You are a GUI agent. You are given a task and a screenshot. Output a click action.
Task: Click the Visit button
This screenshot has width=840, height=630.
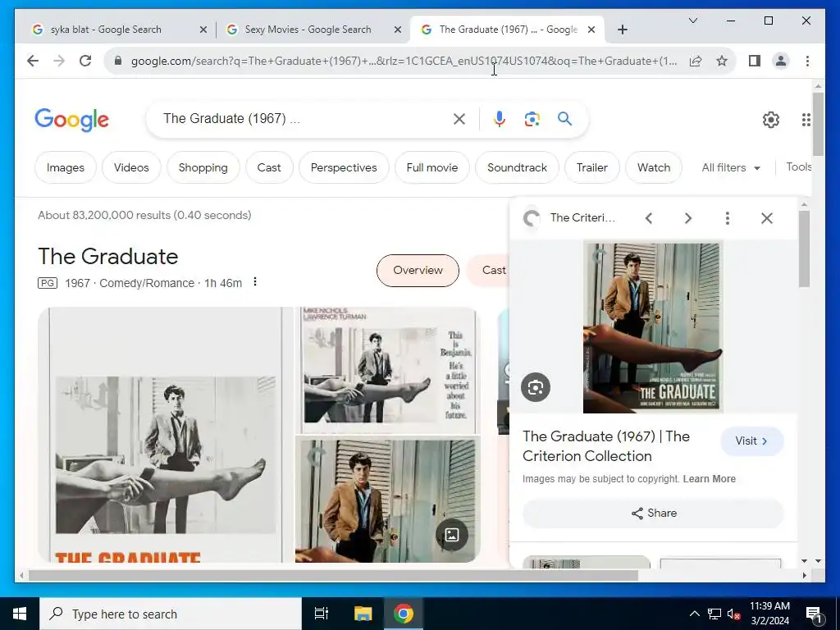tap(751, 441)
